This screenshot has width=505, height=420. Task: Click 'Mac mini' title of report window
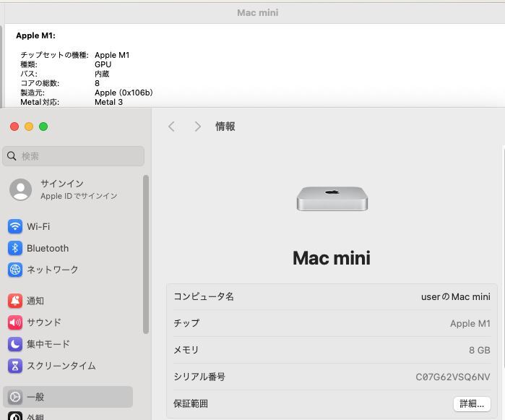tap(258, 13)
